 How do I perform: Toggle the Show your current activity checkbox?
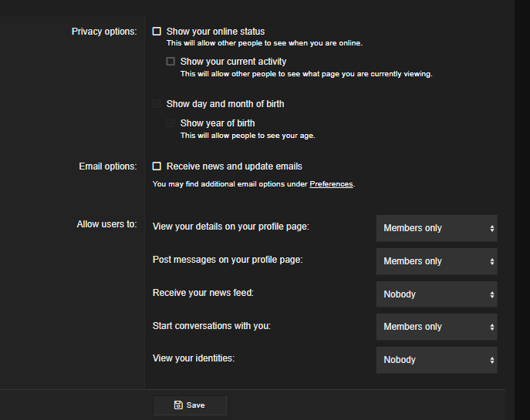pyautogui.click(x=171, y=62)
